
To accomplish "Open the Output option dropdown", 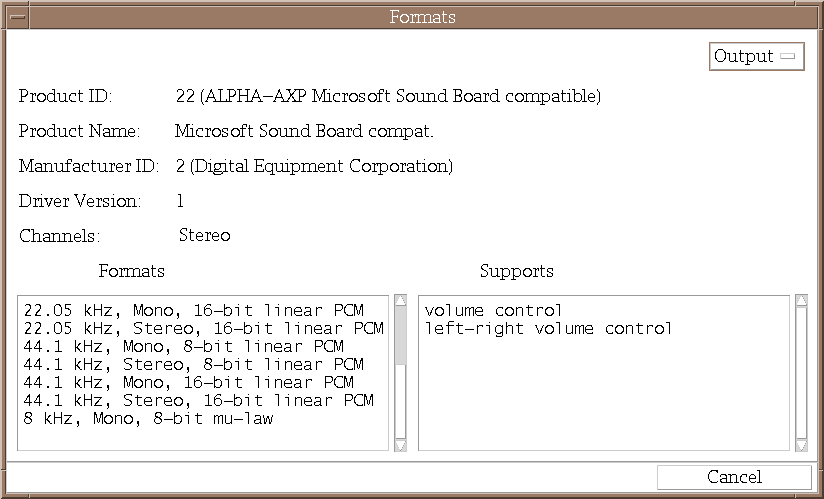I will pos(756,56).
